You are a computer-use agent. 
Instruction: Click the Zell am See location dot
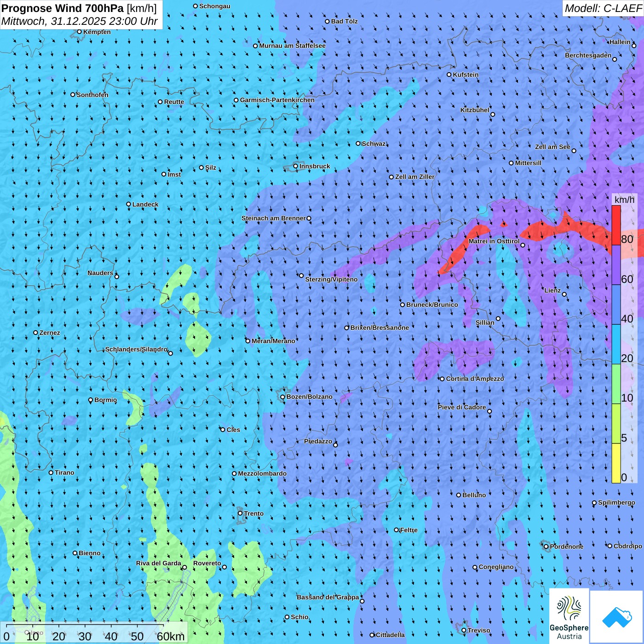point(574,151)
